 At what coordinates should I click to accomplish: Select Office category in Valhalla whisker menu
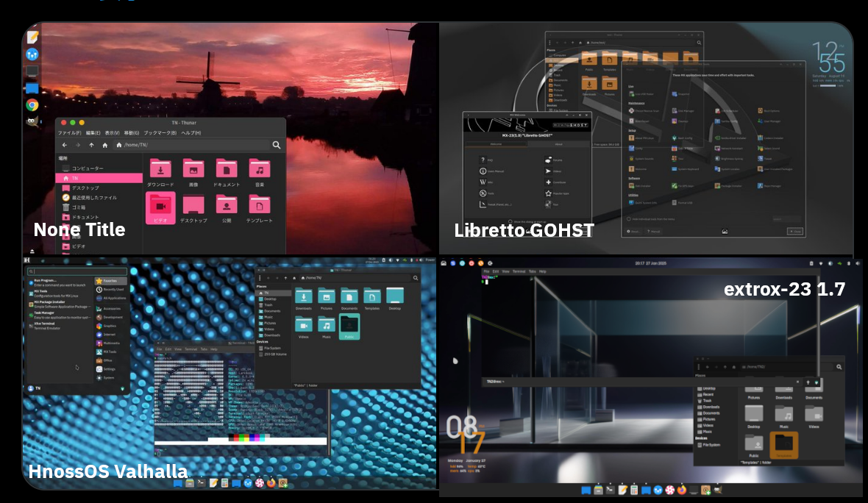tap(110, 360)
